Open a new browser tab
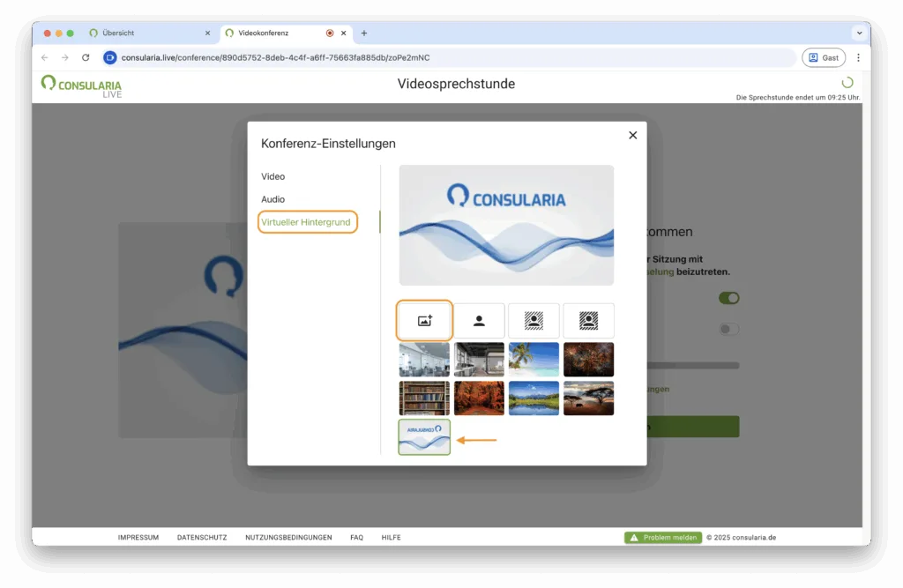 (364, 33)
